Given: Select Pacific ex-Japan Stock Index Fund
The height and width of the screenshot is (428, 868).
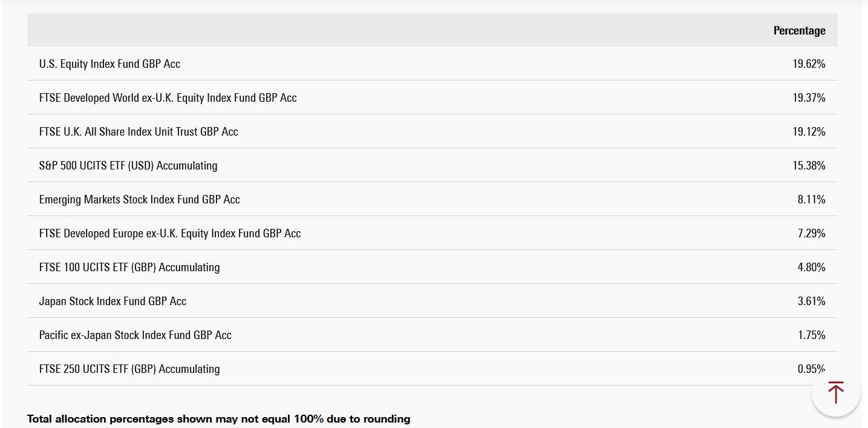Looking at the screenshot, I should click(x=135, y=335).
